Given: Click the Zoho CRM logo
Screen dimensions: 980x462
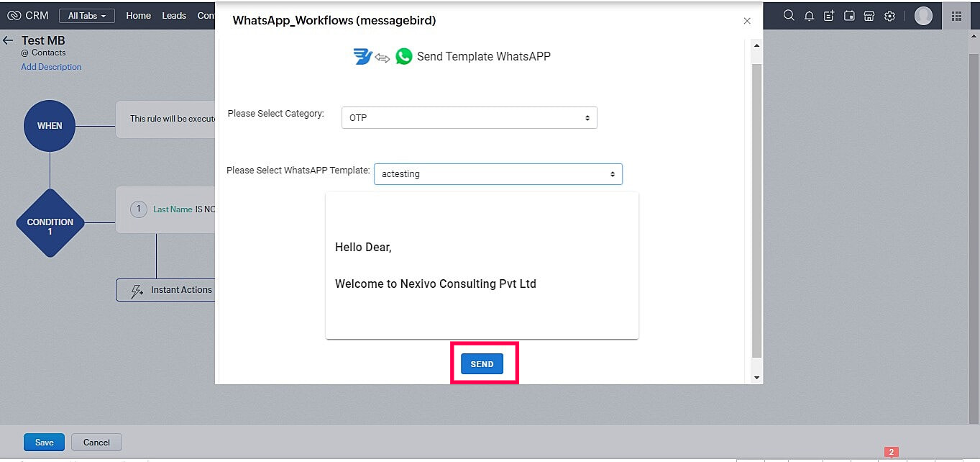Looking at the screenshot, I should click(x=28, y=15).
